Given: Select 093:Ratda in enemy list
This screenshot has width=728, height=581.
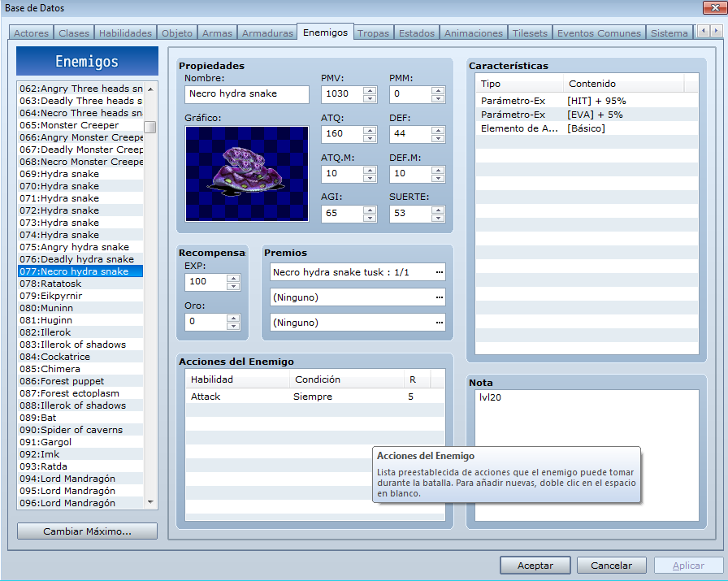Looking at the screenshot, I should (x=80, y=466).
